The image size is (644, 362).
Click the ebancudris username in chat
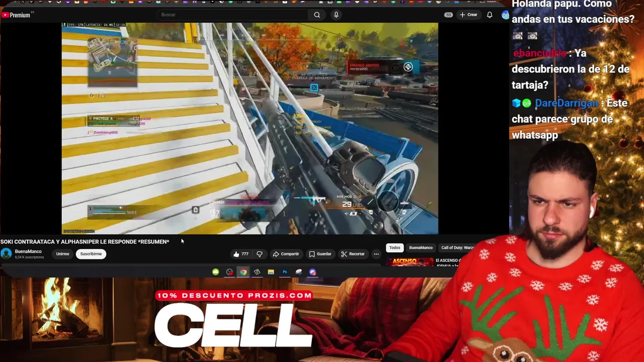pos(540,53)
